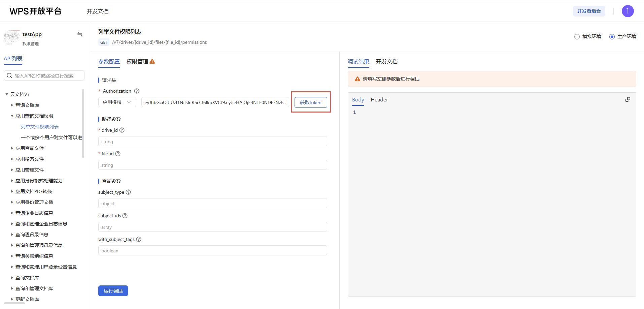Switch to the 权限管理 tab
Viewport: 644px width, 309px height.
137,62
